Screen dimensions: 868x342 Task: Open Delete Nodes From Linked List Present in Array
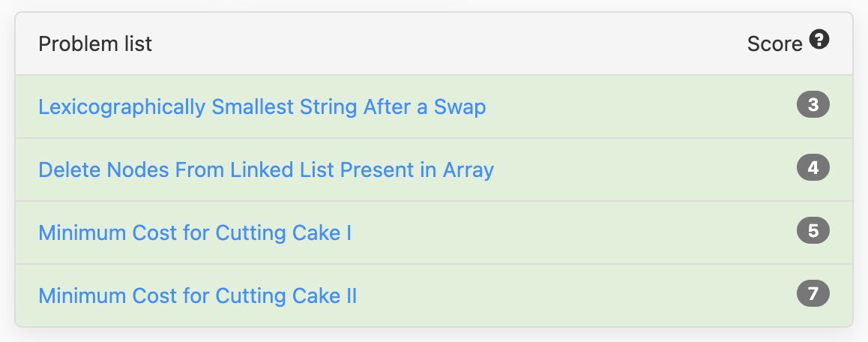[265, 169]
